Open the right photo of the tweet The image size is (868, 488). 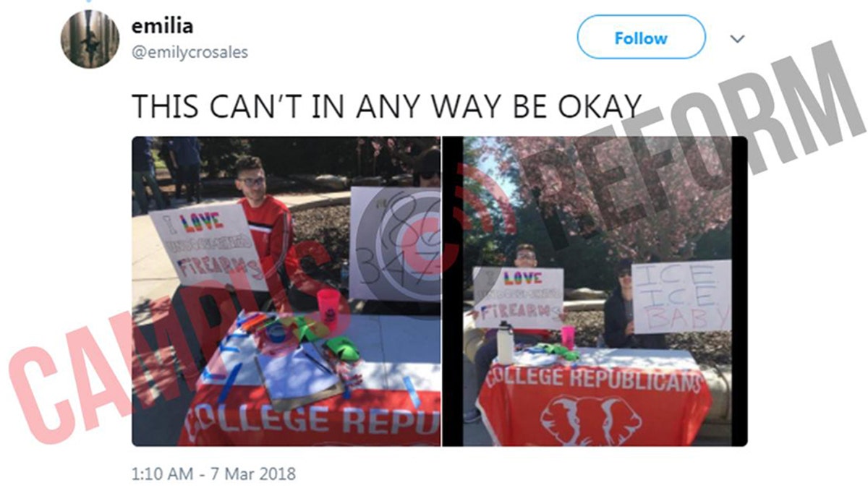(595, 291)
